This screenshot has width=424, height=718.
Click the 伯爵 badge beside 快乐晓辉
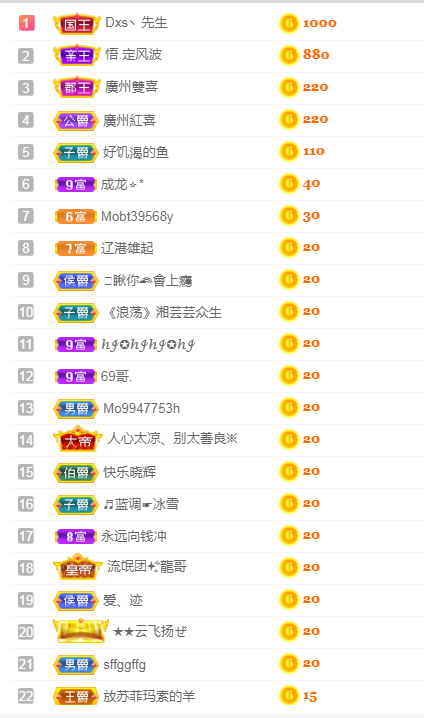pyautogui.click(x=76, y=473)
